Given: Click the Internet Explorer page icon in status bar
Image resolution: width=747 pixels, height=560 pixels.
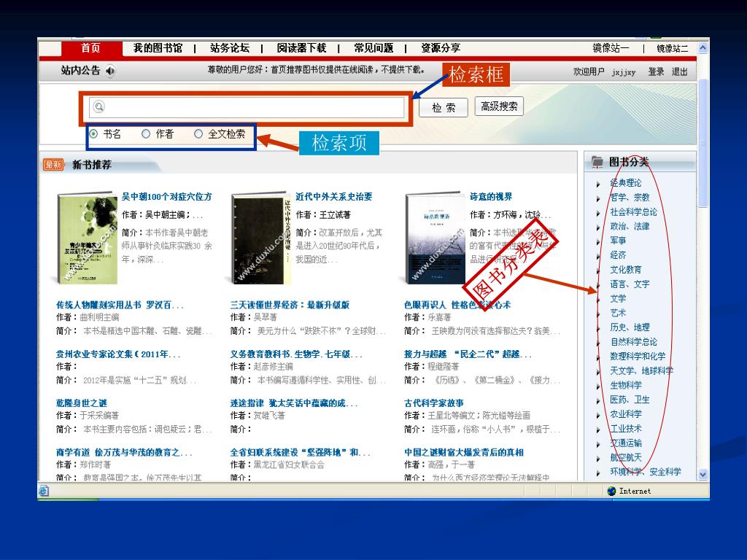Looking at the screenshot, I should coord(43,491).
